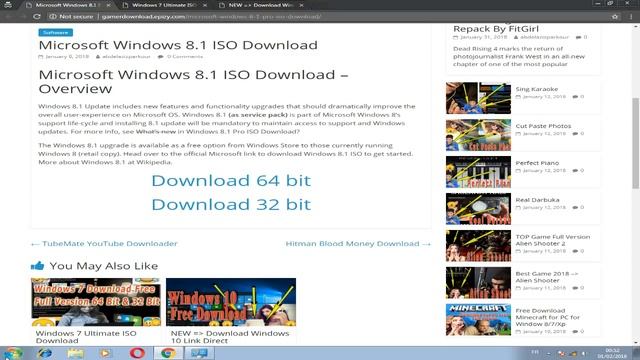Open the Windows Start menu
The image size is (640, 360).
(x=13, y=353)
